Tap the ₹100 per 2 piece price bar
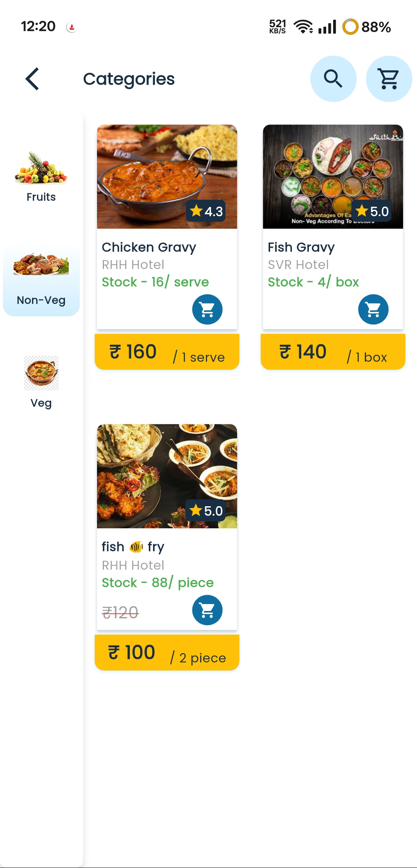 (x=167, y=652)
